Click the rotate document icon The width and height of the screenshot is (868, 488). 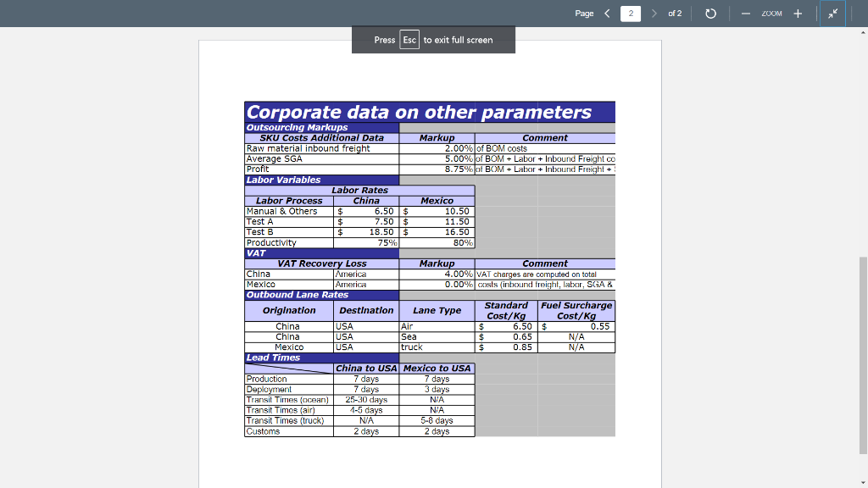pos(711,14)
